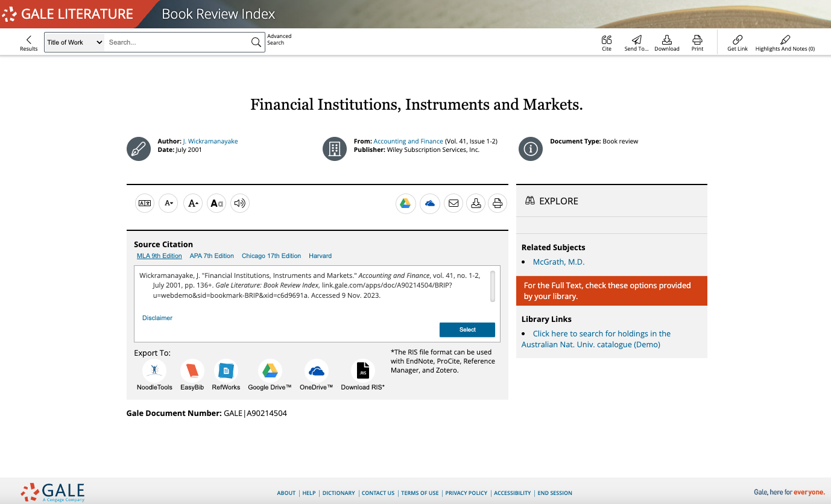The width and height of the screenshot is (831, 504).
Task: Export citation to RefWorks
Action: click(226, 375)
